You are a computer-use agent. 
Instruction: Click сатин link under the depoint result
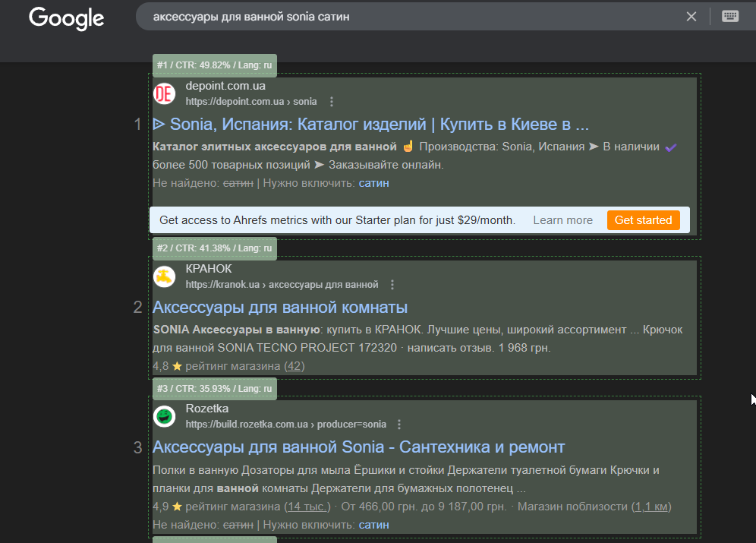tap(373, 183)
